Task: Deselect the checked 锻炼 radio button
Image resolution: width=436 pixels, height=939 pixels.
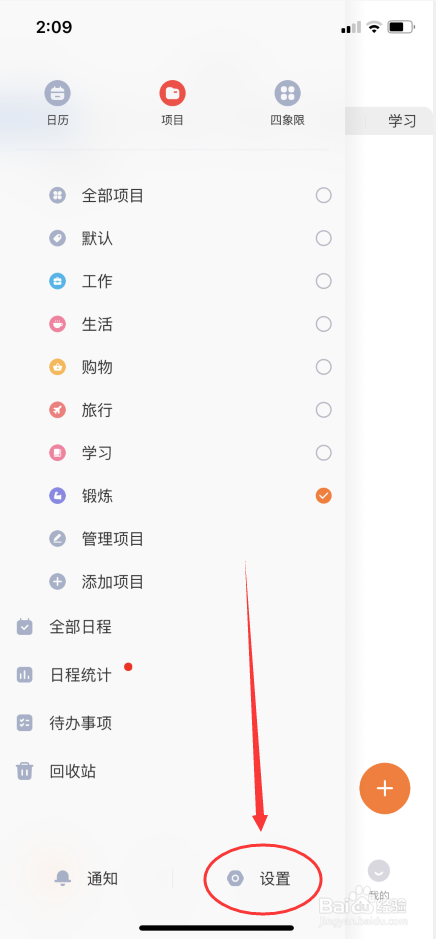Action: 323,496
